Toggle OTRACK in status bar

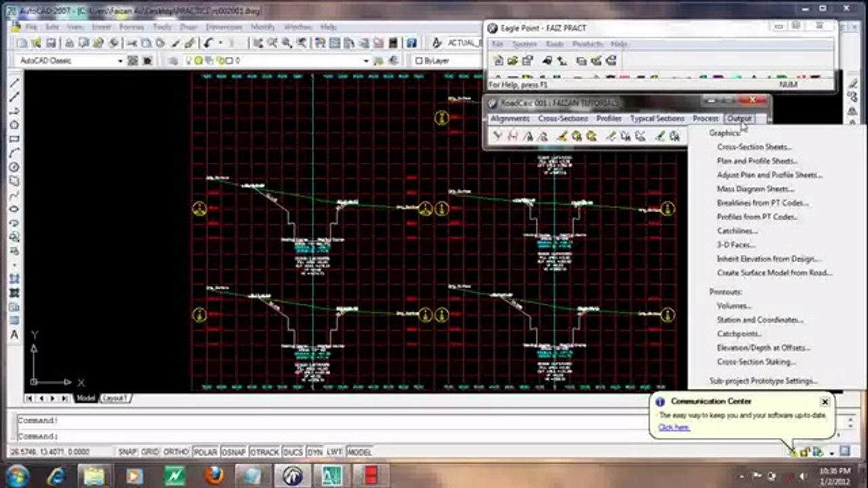264,452
